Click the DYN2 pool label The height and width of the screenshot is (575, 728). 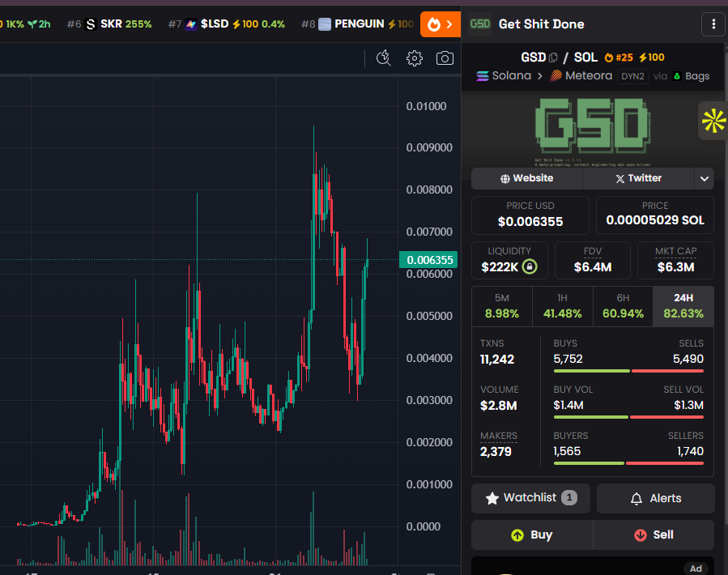point(632,76)
